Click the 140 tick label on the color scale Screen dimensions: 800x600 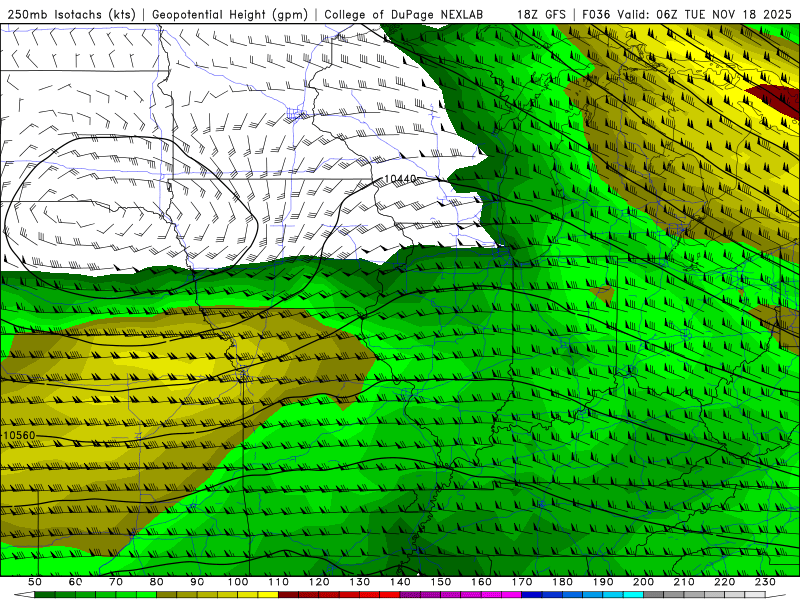pyautogui.click(x=401, y=582)
